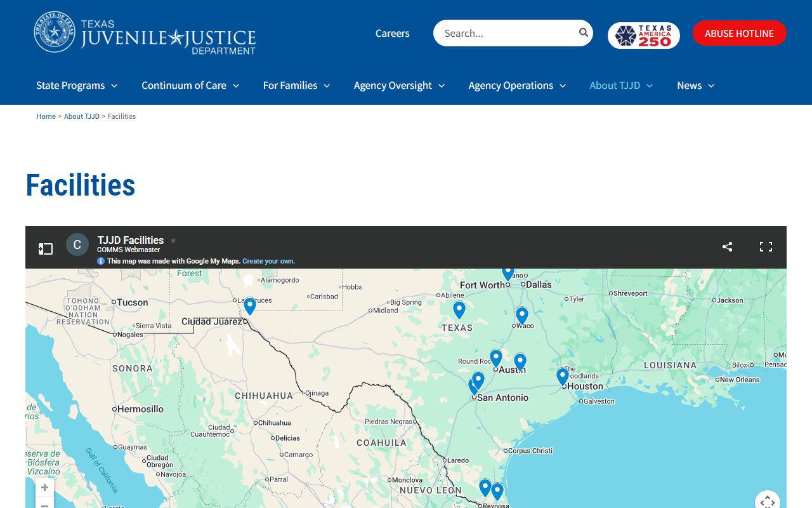Click the TJJD Facilities map title
Viewport: 812px width, 508px height.
coord(131,240)
